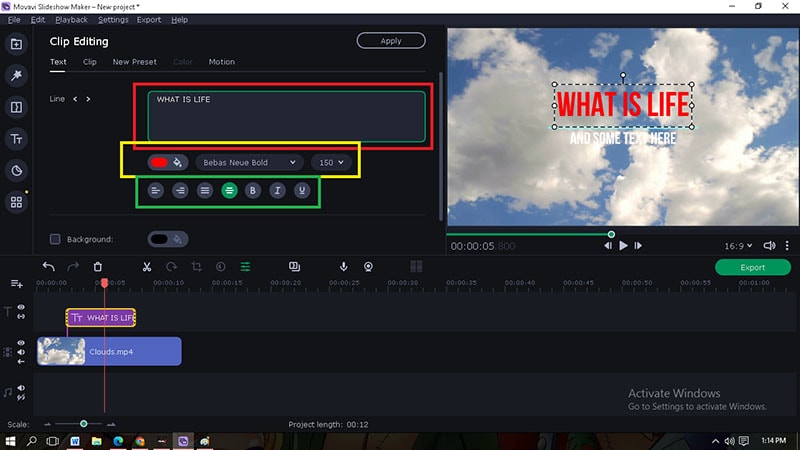Open the text color fill bucket
This screenshot has height=450, width=800.
[178, 162]
